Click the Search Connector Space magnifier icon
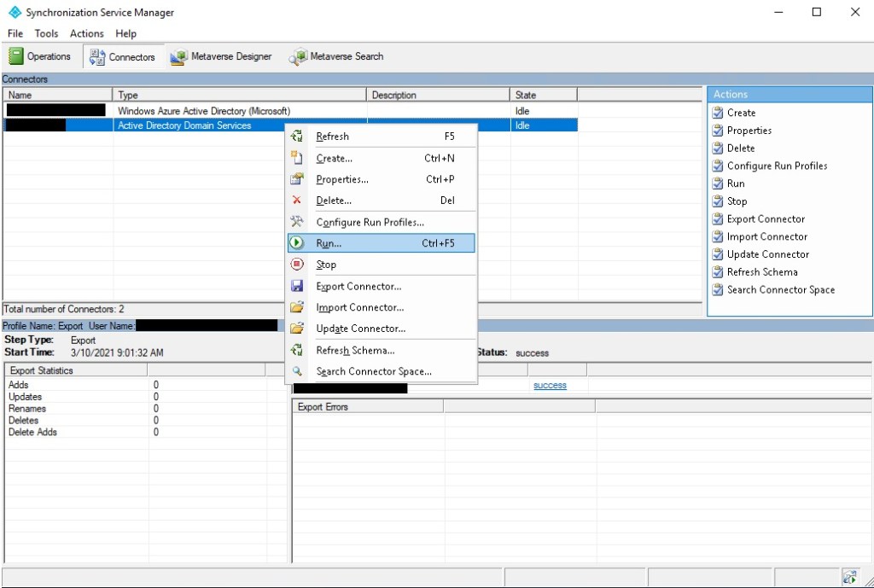The image size is (874, 588). 297,371
